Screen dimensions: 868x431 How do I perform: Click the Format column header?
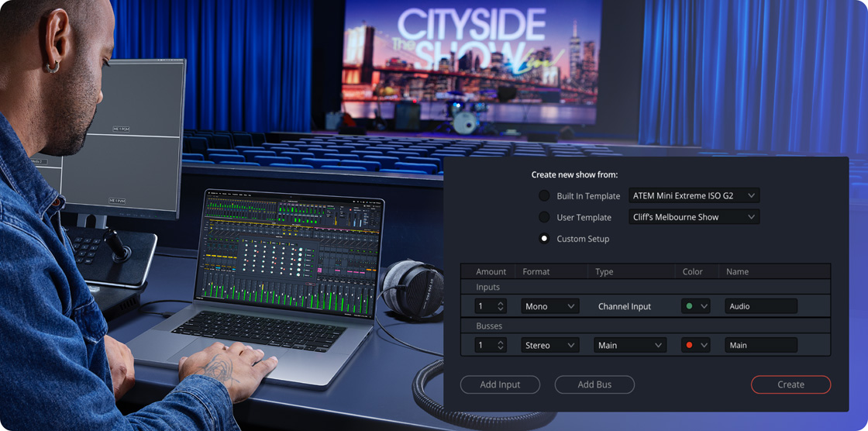(x=536, y=271)
